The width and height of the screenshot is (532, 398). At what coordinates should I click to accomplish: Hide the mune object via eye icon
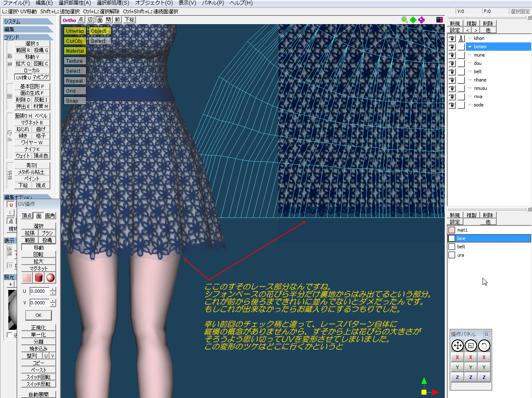pos(452,55)
